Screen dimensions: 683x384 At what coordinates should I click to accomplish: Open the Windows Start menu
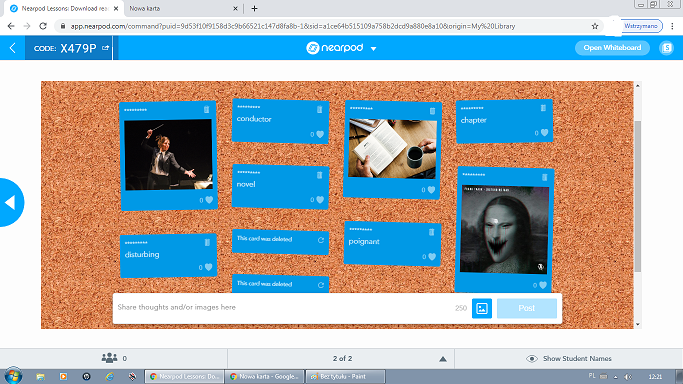pos(13,376)
